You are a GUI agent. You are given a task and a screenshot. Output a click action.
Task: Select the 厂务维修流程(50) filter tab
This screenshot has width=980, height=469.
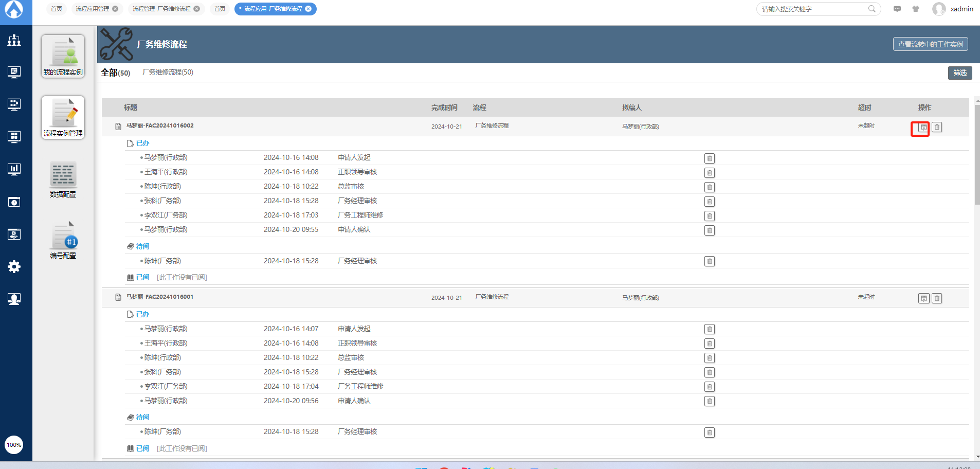[x=168, y=72]
